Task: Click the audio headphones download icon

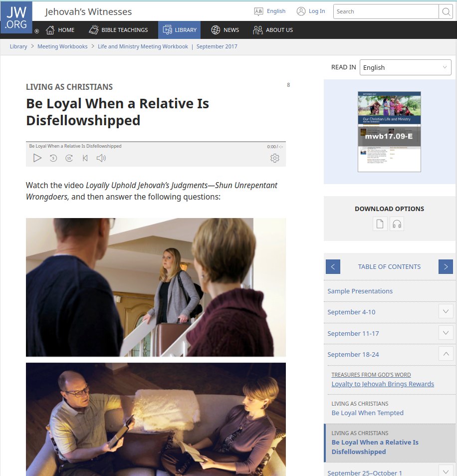Action: pos(397,224)
